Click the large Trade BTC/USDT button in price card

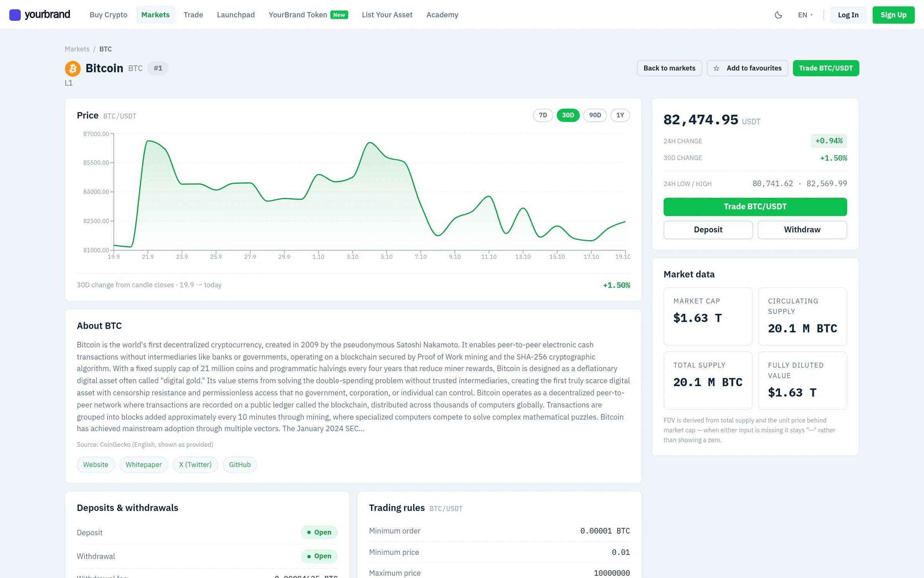tap(755, 207)
